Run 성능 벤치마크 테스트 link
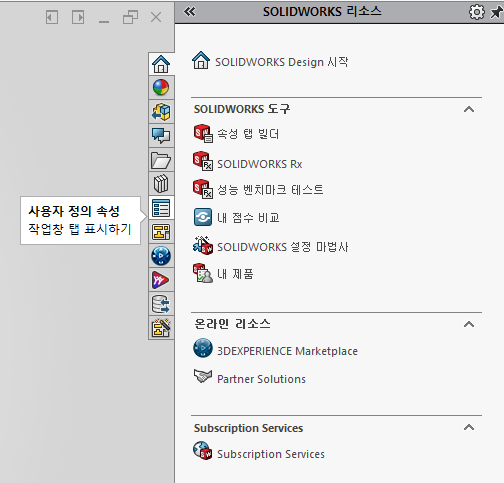Screen dimensions: 504x483 (270, 190)
